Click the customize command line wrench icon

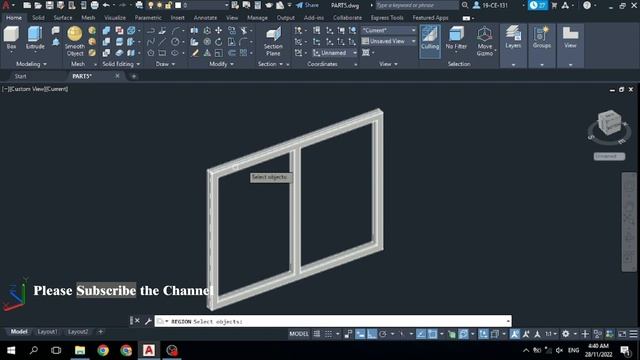pyautogui.click(x=148, y=321)
